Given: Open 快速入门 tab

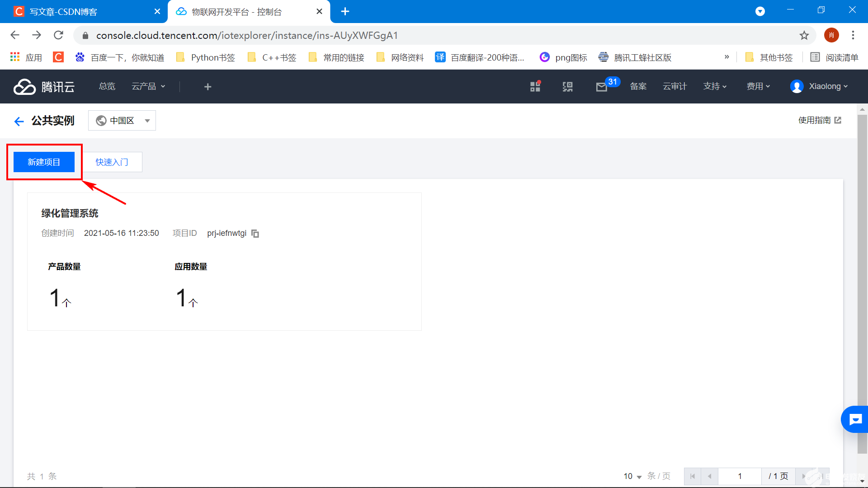Looking at the screenshot, I should pos(113,161).
